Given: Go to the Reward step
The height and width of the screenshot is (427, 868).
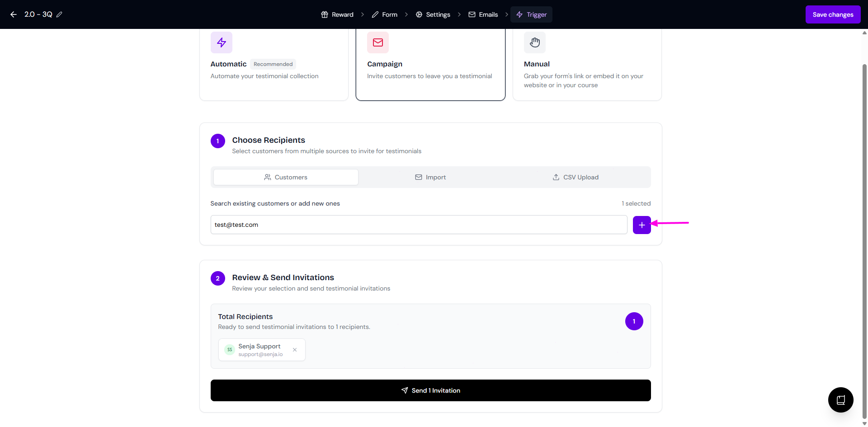Looking at the screenshot, I should click(x=337, y=14).
